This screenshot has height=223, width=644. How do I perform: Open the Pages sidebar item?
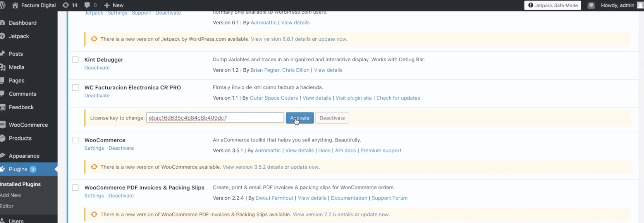tap(16, 81)
